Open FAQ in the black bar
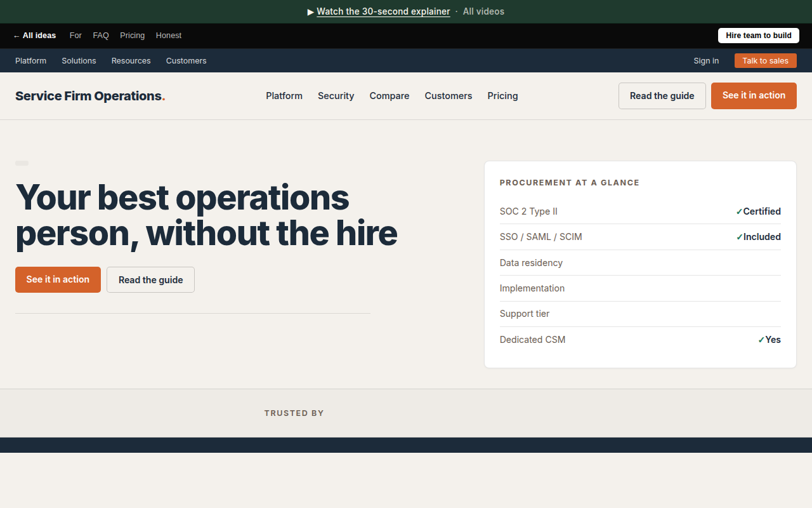812x508 pixels. point(101,36)
